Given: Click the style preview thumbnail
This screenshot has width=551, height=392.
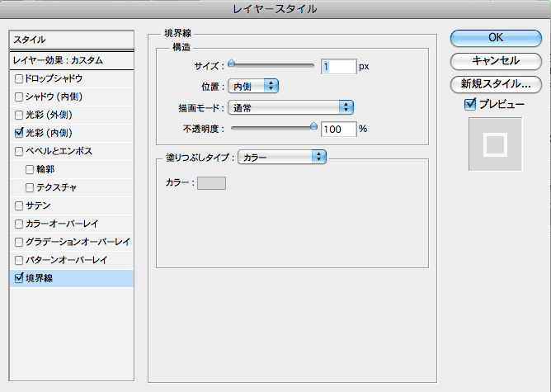Looking at the screenshot, I should point(496,144).
